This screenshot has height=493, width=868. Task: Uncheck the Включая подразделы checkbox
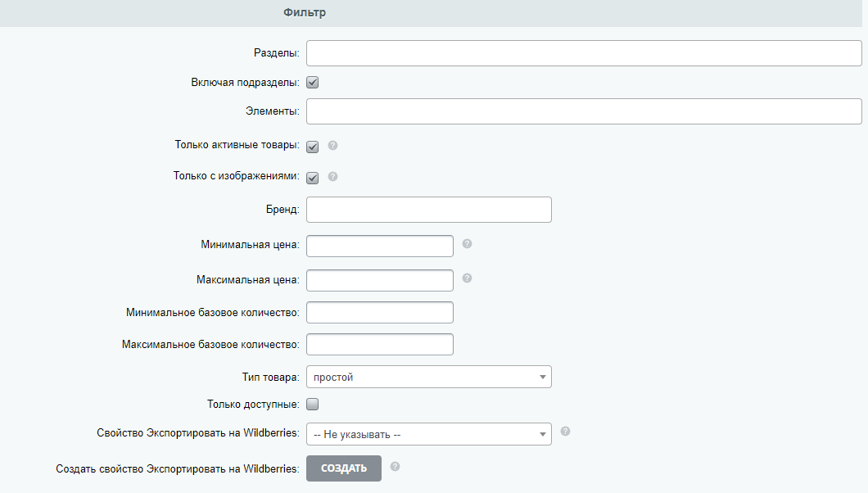click(313, 83)
